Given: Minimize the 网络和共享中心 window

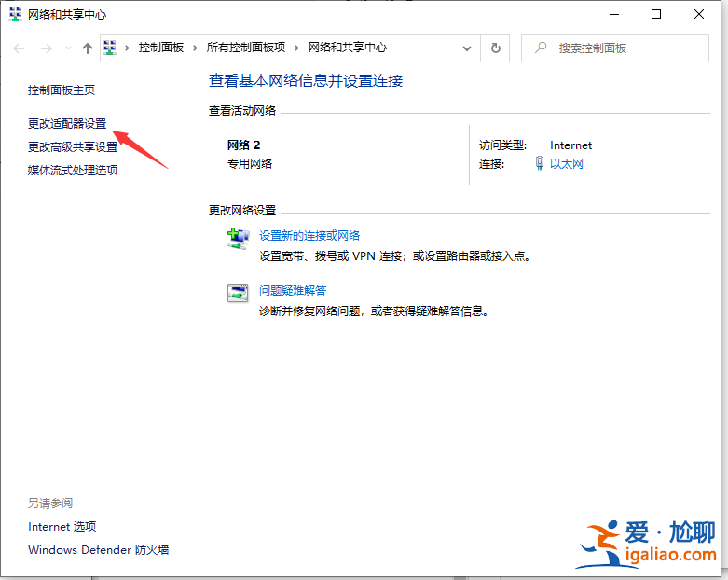Looking at the screenshot, I should click(614, 14).
